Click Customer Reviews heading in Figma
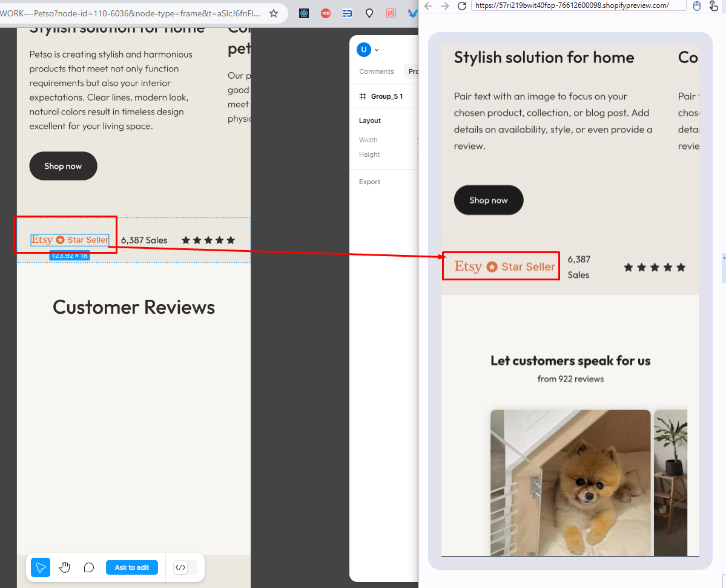This screenshot has width=726, height=588. tap(134, 308)
